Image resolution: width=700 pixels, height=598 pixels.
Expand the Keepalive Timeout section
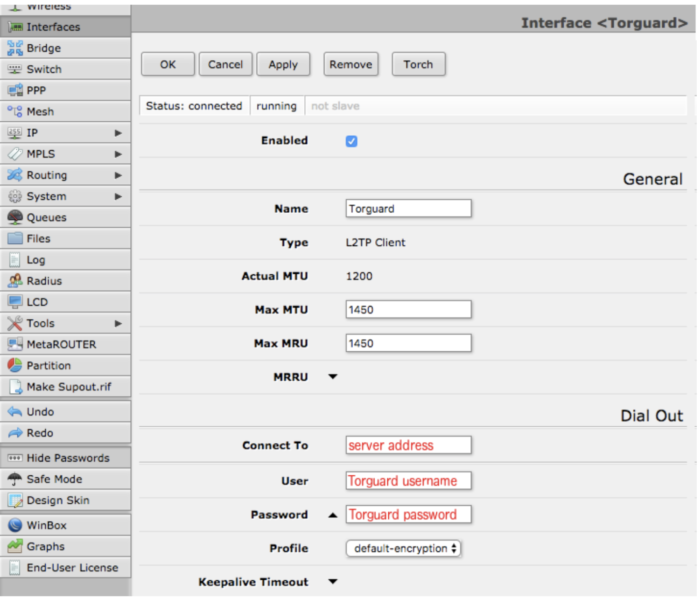pyautogui.click(x=332, y=582)
